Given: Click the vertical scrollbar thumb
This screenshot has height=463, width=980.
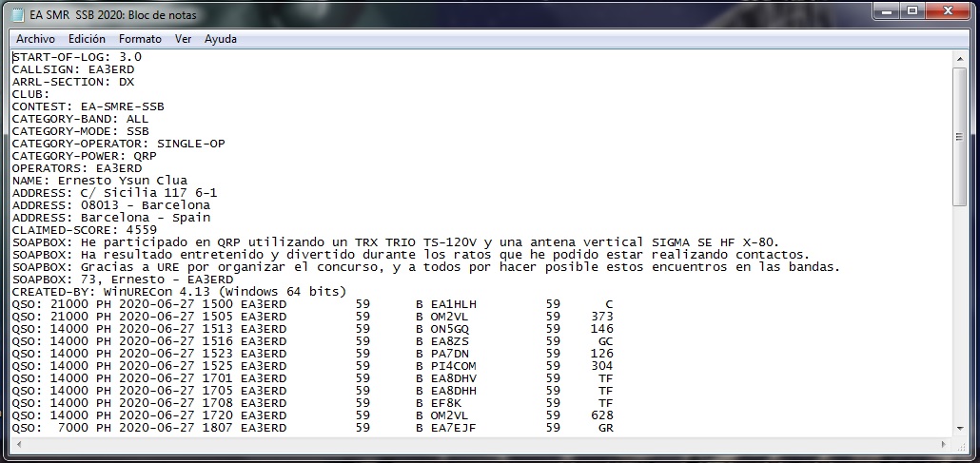Looking at the screenshot, I should [959, 137].
